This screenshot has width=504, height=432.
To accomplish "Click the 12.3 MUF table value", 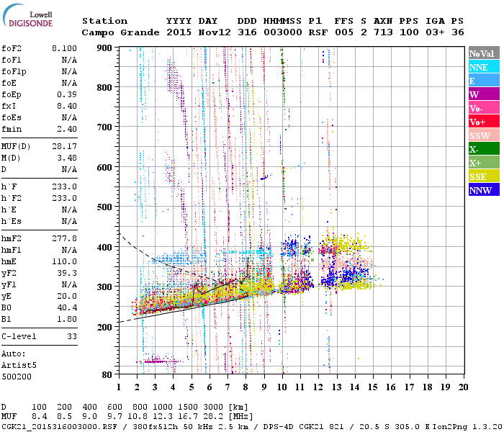I will pos(162,416).
